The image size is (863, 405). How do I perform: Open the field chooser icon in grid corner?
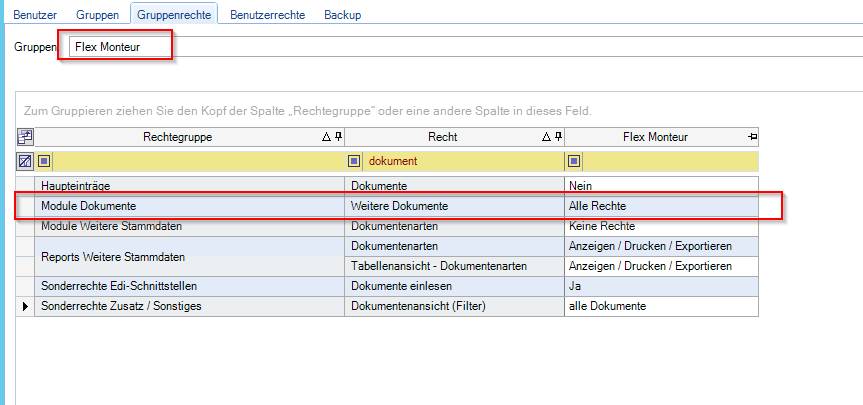(25, 137)
